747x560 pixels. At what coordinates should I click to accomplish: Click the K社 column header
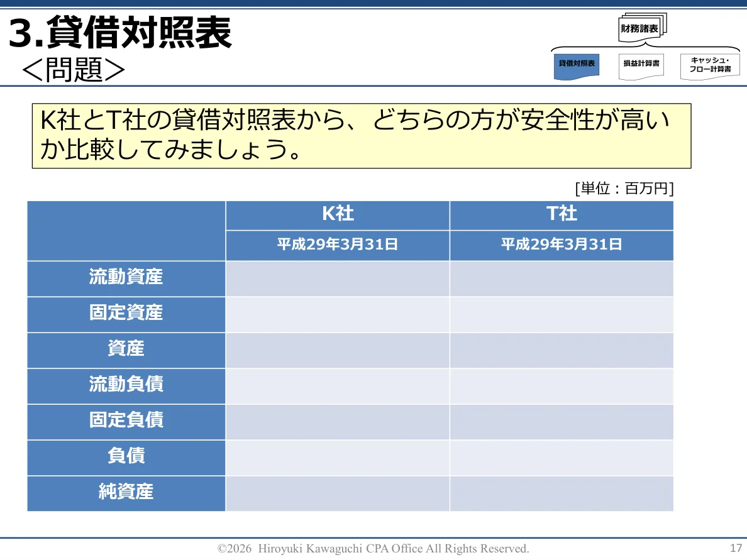(x=338, y=216)
